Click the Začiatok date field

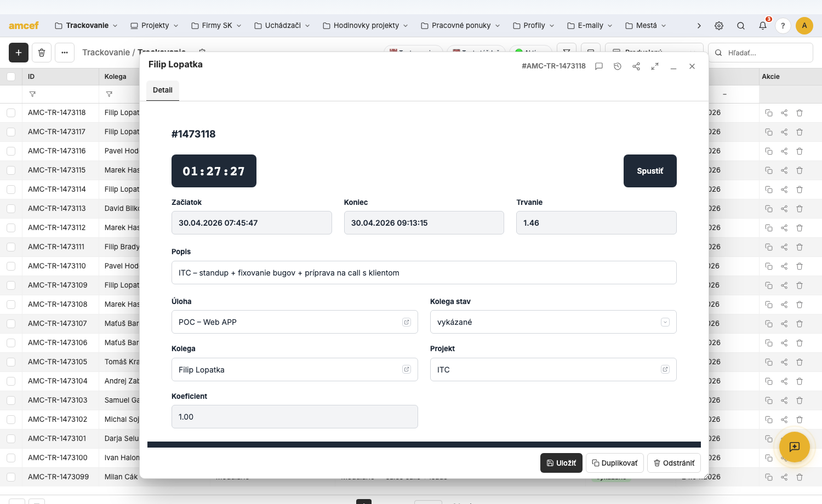(x=252, y=223)
